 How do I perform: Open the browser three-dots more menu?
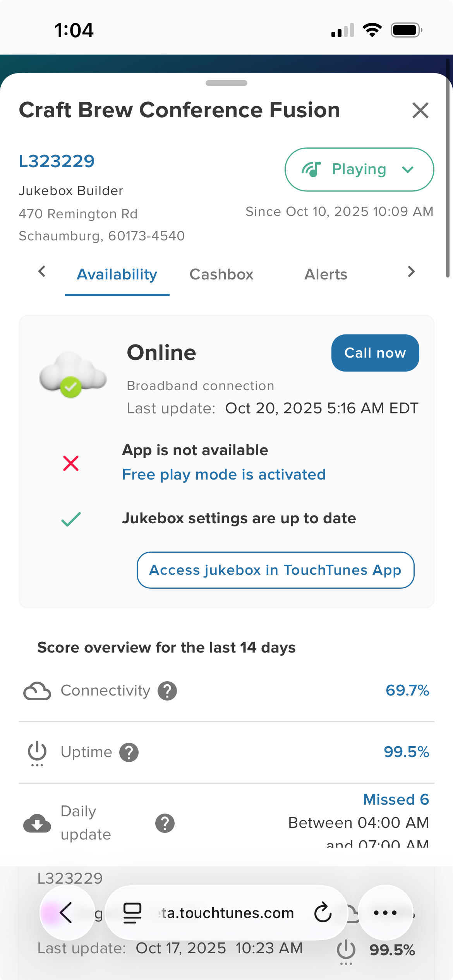[x=385, y=913]
